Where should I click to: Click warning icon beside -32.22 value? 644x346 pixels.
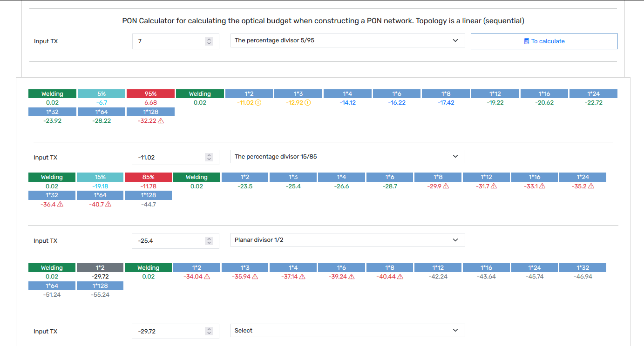[x=161, y=121]
